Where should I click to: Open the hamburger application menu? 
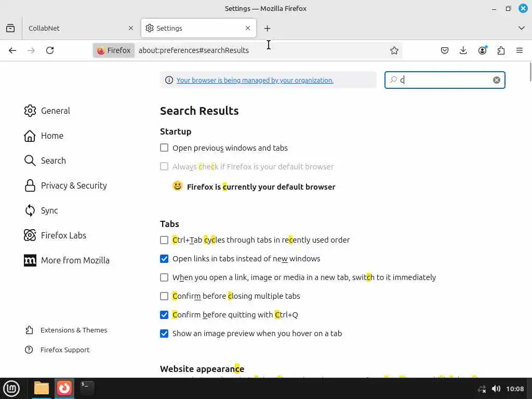click(x=520, y=50)
